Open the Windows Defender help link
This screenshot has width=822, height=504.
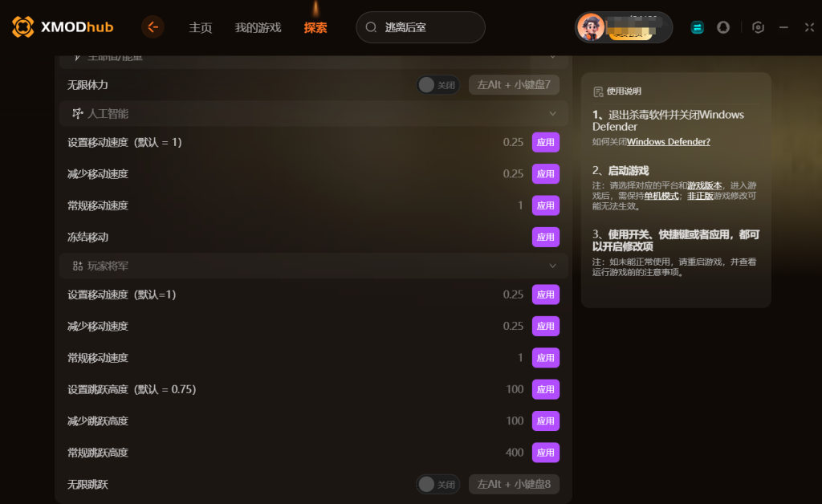pyautogui.click(x=669, y=142)
